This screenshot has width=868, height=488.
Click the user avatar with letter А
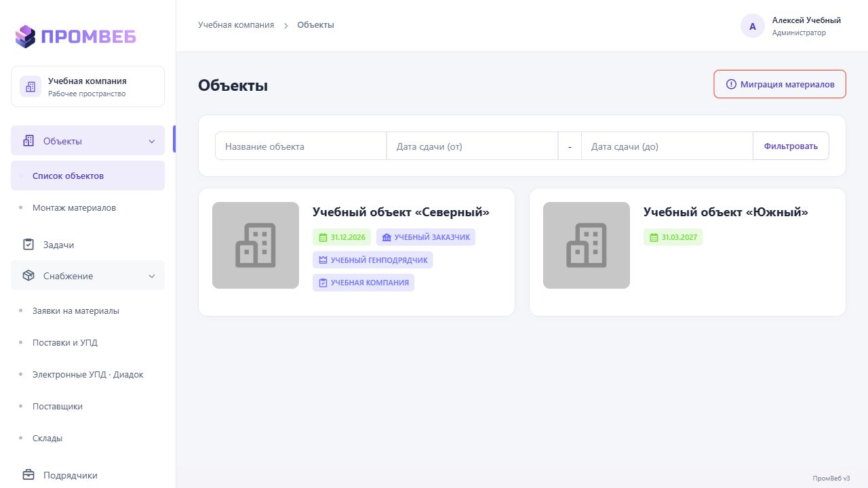click(x=753, y=26)
